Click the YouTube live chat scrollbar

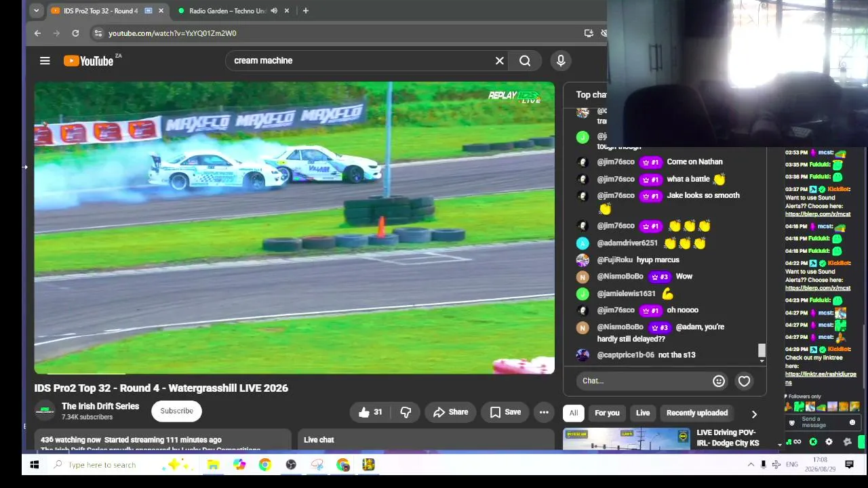762,350
